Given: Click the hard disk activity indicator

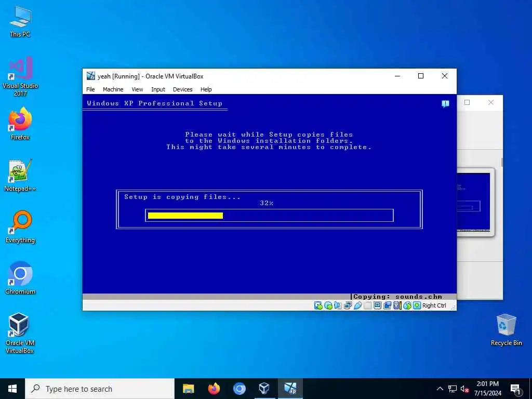Looking at the screenshot, I should tap(318, 305).
